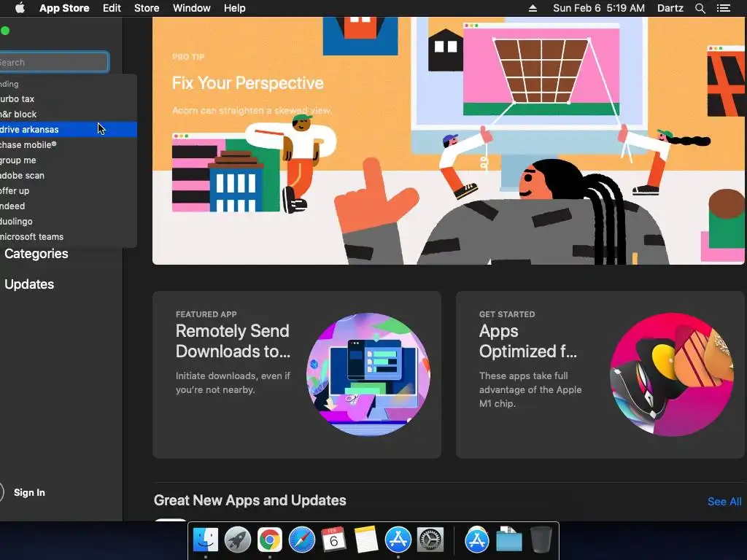
Task: Click the green zoom window button
Action: [5, 31]
